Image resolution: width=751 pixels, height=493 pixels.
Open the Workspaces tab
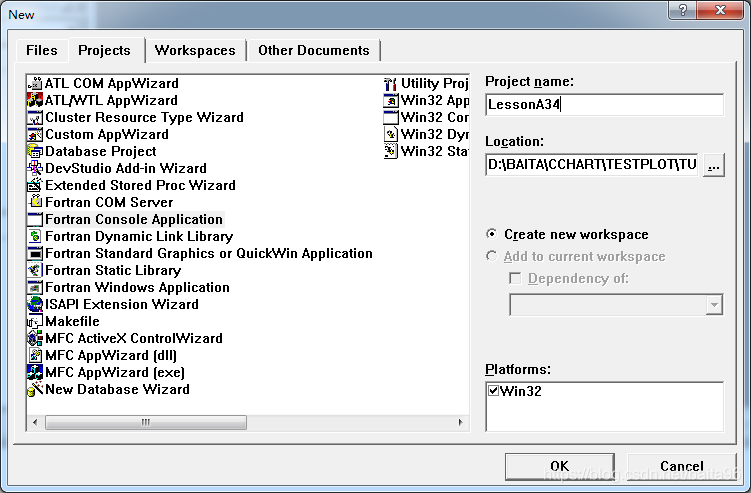coord(195,50)
